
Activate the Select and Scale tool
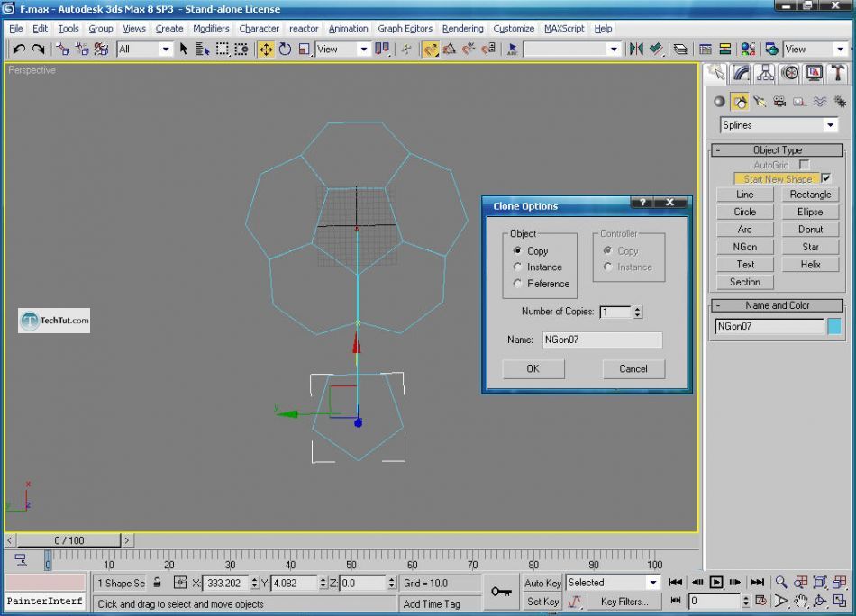[x=304, y=50]
